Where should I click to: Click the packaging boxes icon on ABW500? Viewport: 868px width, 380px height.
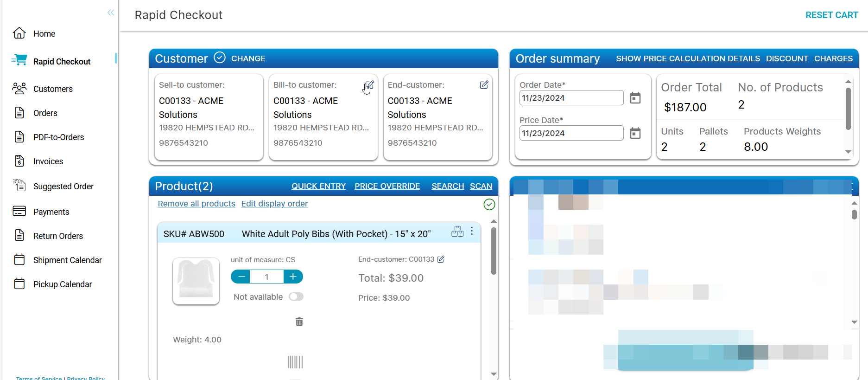457,231
